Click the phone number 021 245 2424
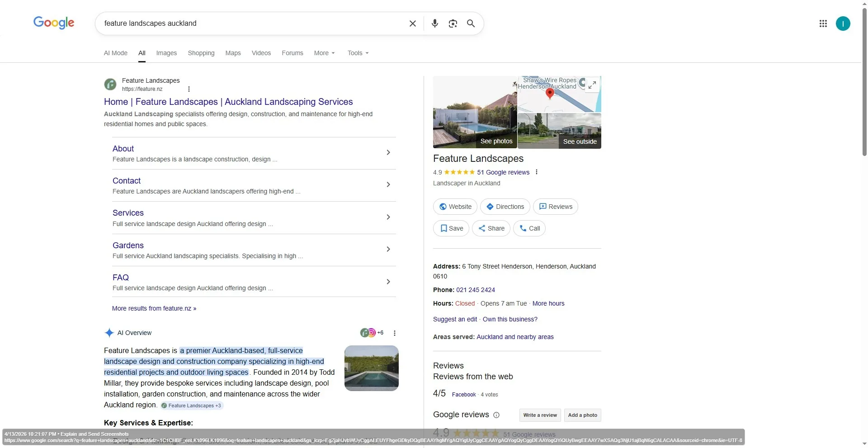 (x=476, y=290)
